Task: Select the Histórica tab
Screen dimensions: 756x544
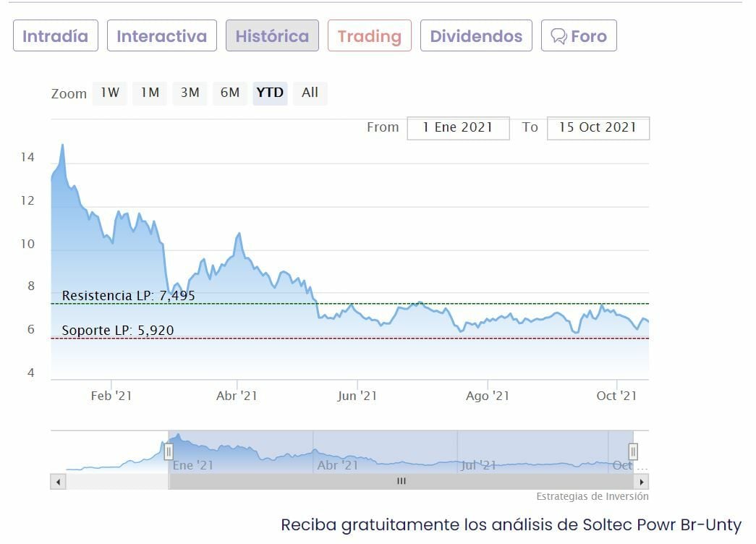Action: tap(272, 36)
